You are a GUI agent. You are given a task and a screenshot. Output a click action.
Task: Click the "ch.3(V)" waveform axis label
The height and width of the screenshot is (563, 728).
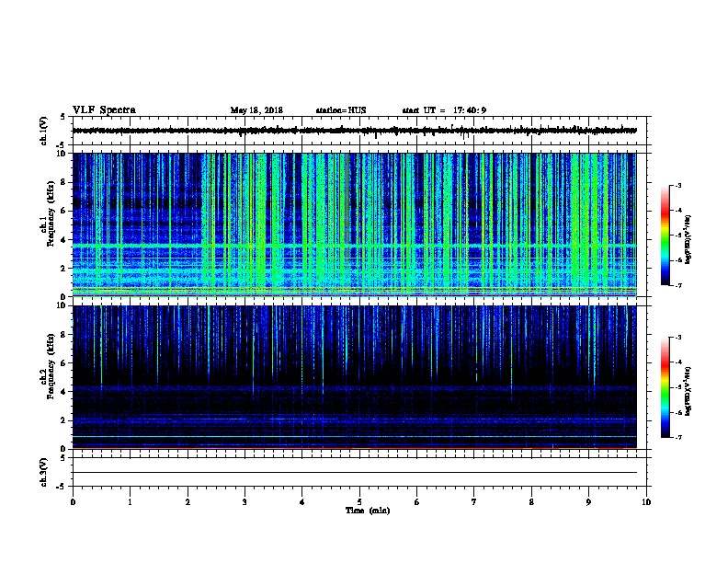pyautogui.click(x=44, y=472)
